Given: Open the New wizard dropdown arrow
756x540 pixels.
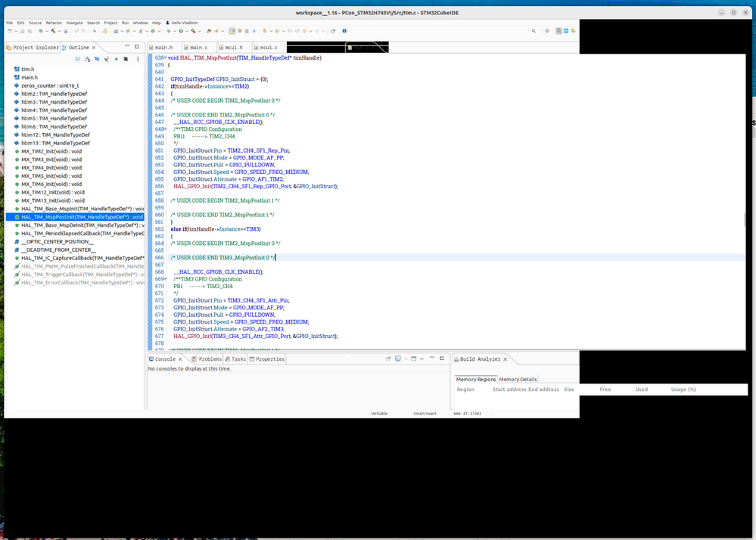Looking at the screenshot, I should 16,32.
